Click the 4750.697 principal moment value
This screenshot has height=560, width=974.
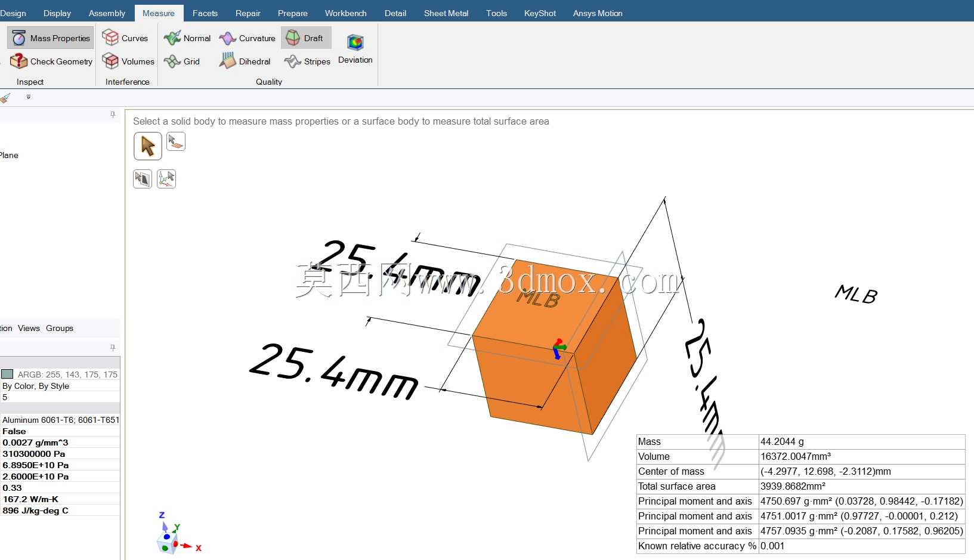(x=862, y=502)
